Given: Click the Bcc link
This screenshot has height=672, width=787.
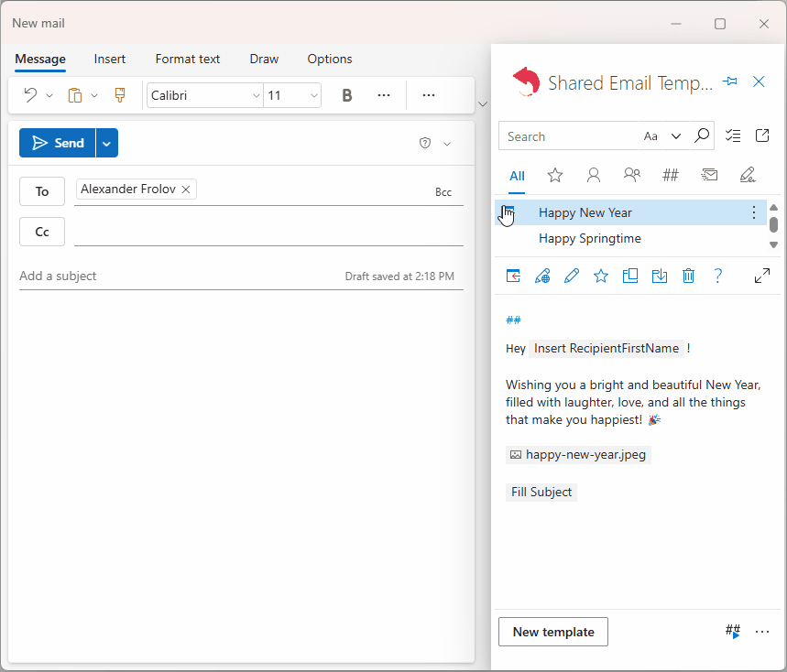Looking at the screenshot, I should (x=443, y=192).
